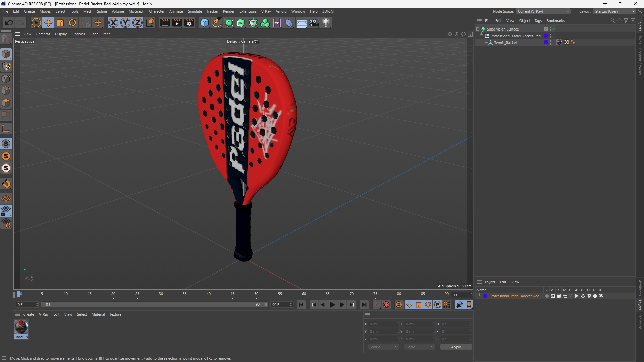The image size is (644, 362).
Task: Select the Live Selection tool
Action: (36, 23)
